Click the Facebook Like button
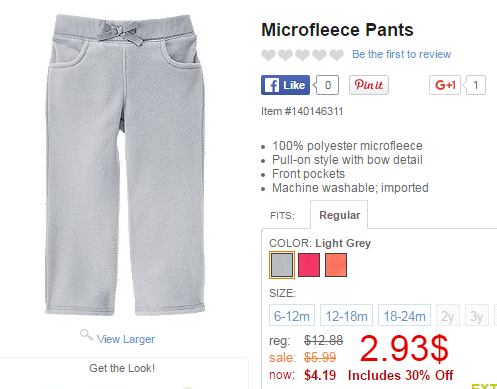The height and width of the screenshot is (389, 497). tap(285, 85)
